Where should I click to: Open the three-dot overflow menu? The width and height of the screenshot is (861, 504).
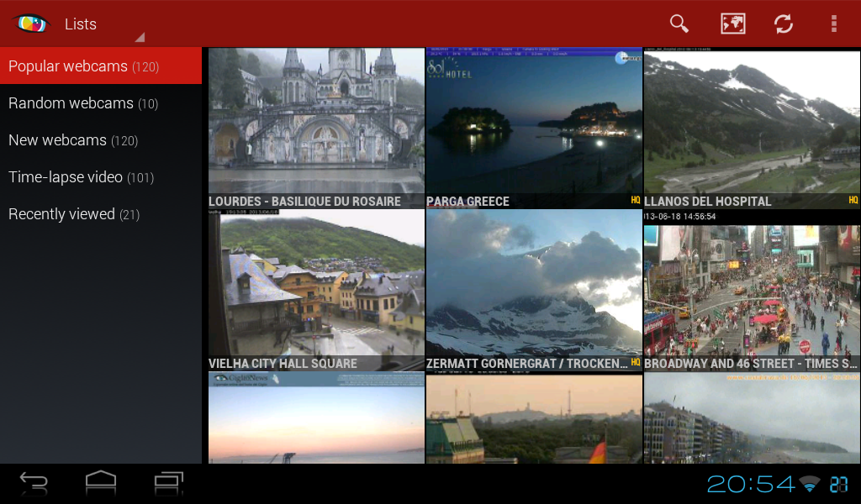coord(833,24)
